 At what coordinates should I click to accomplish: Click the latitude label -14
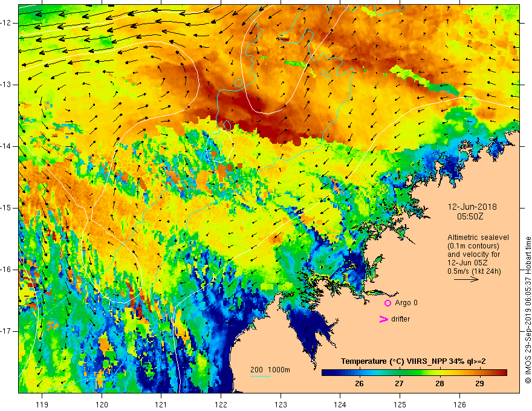pyautogui.click(x=6, y=146)
